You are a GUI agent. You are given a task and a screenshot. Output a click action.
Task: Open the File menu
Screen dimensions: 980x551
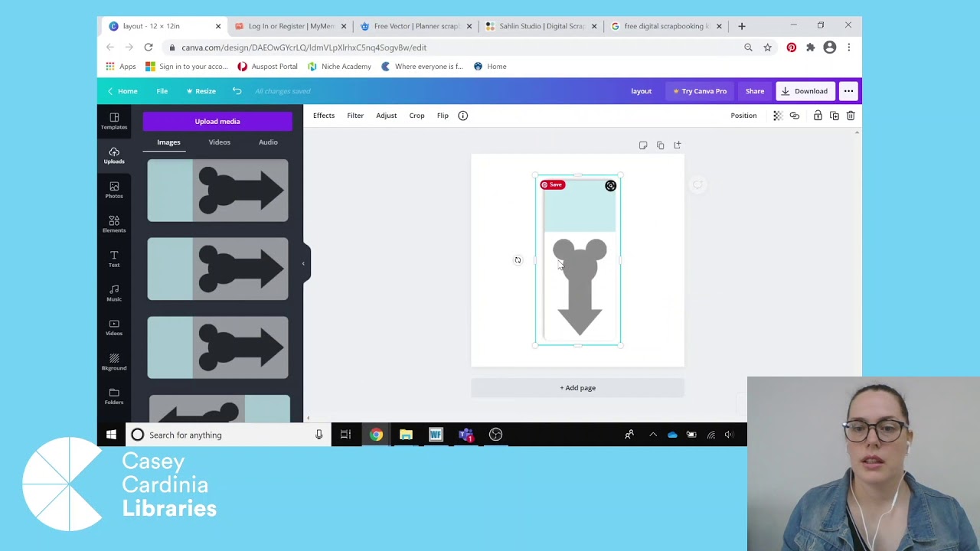point(162,91)
